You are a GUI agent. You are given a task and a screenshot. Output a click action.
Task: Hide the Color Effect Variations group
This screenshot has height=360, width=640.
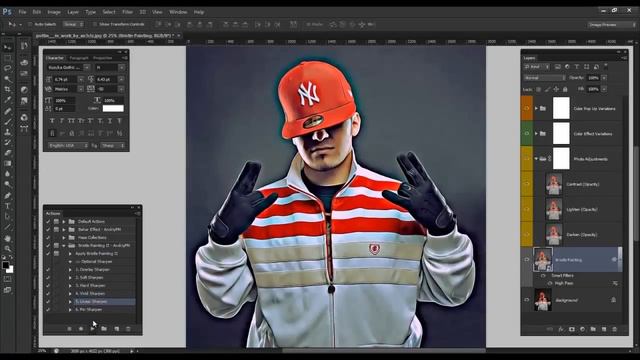point(527,133)
